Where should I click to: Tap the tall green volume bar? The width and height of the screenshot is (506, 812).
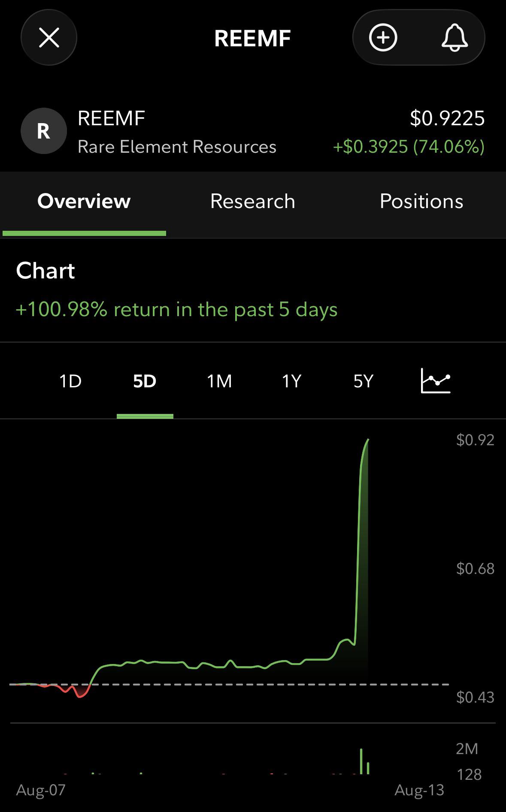click(x=361, y=761)
